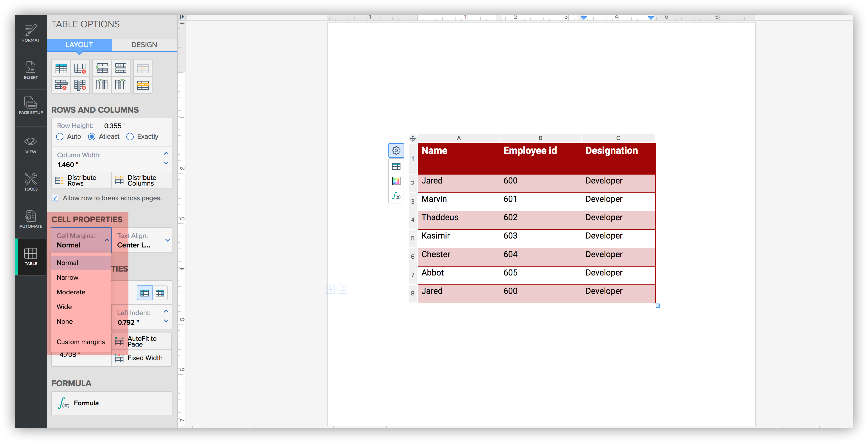868x443 pixels.
Task: Select the Exactly row height option
Action: coord(130,137)
